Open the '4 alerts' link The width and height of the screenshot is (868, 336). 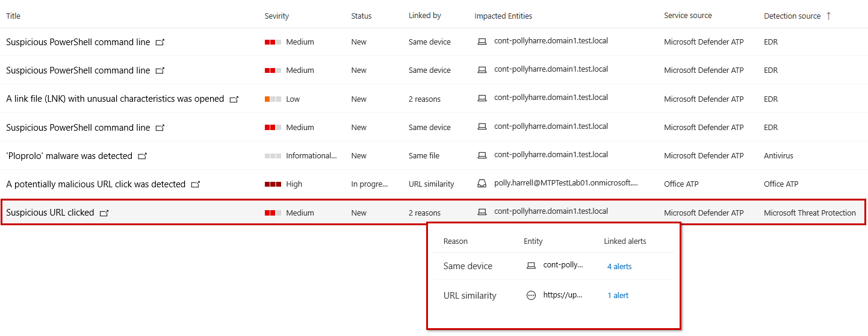click(619, 266)
